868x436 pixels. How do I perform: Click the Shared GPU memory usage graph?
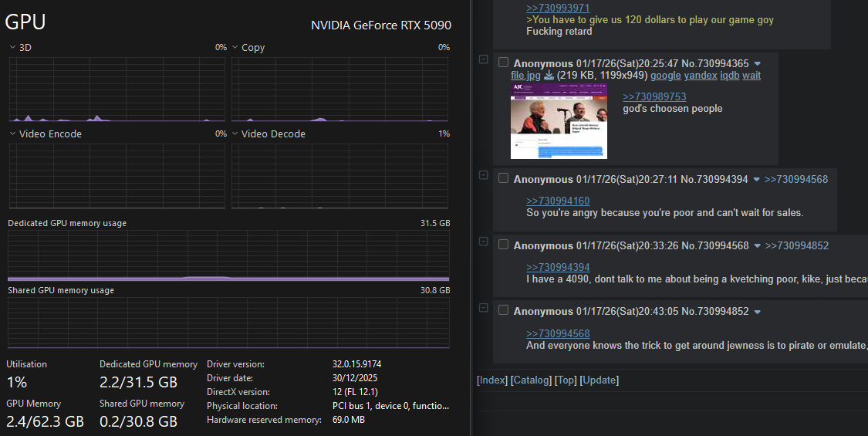(x=228, y=323)
